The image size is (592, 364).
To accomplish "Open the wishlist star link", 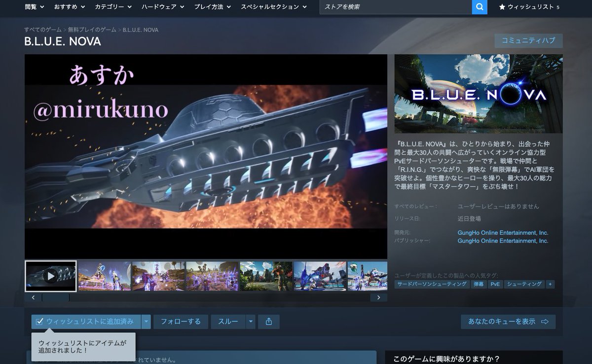I will point(529,7).
